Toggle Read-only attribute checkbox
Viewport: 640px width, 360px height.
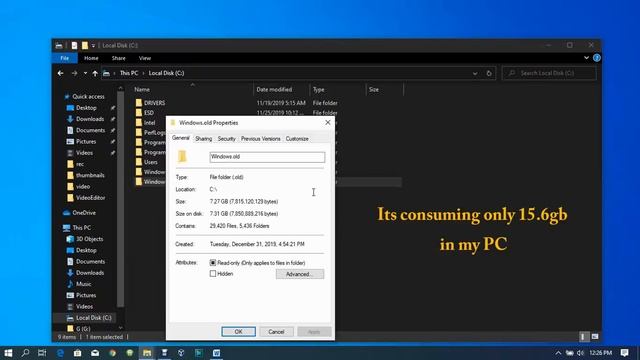pyautogui.click(x=213, y=263)
